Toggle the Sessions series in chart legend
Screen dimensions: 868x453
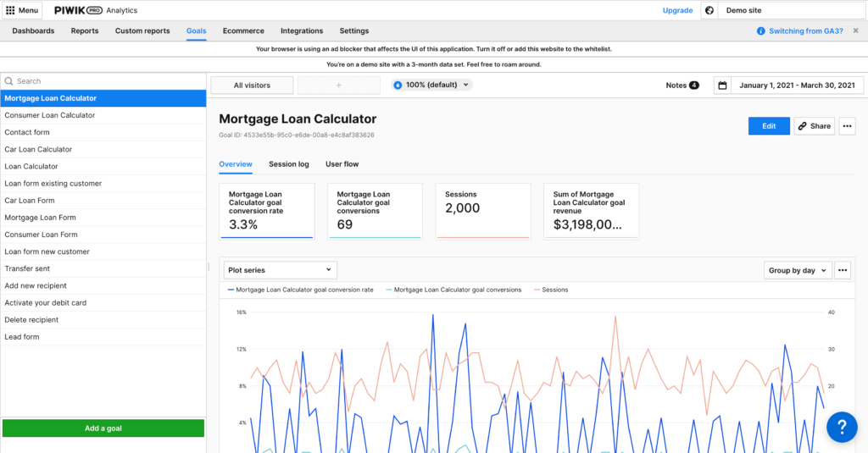point(551,290)
